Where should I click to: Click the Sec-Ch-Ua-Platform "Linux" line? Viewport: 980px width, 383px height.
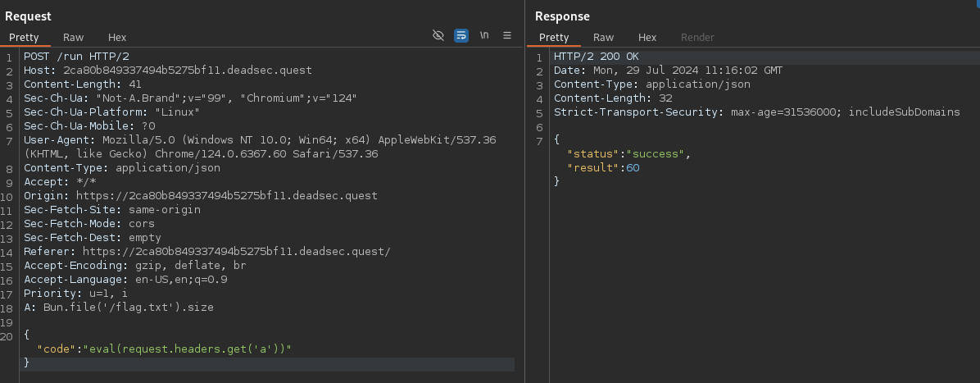(x=112, y=112)
